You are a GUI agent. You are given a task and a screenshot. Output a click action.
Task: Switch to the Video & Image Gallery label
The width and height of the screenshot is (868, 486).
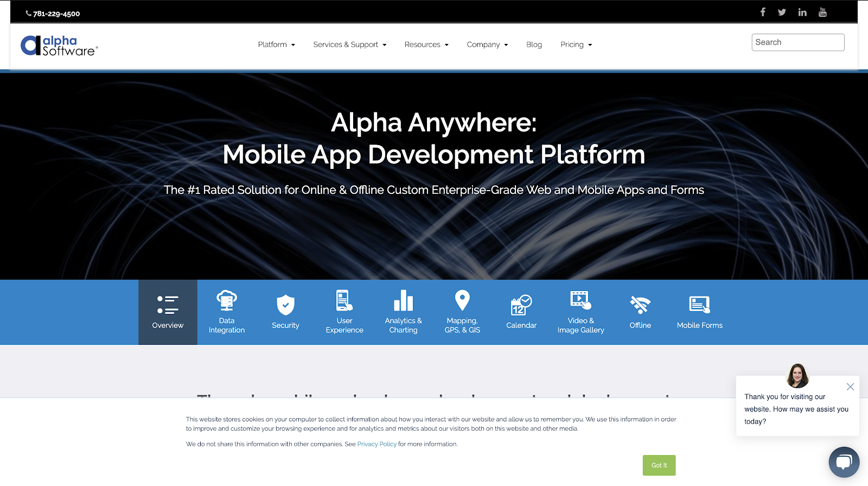580,325
